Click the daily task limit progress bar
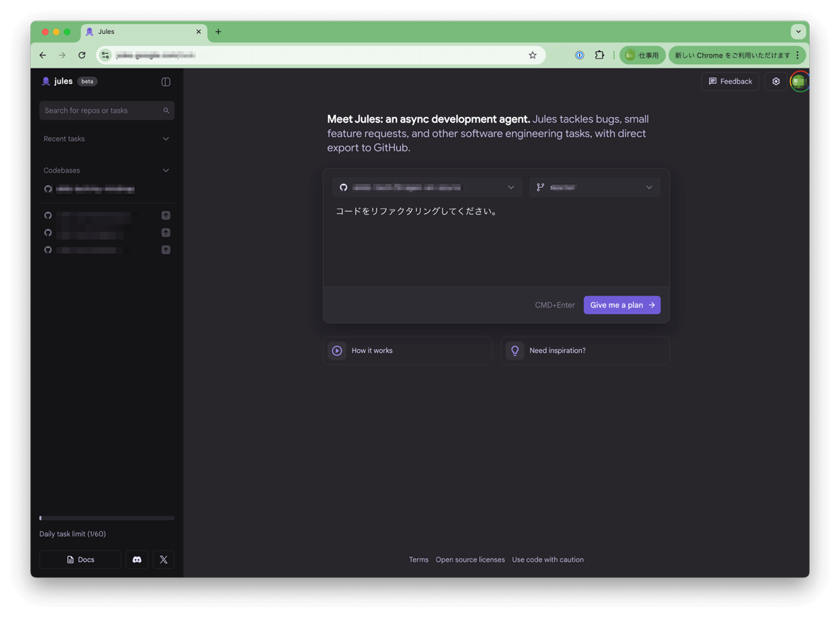The image size is (840, 618). coord(107,518)
